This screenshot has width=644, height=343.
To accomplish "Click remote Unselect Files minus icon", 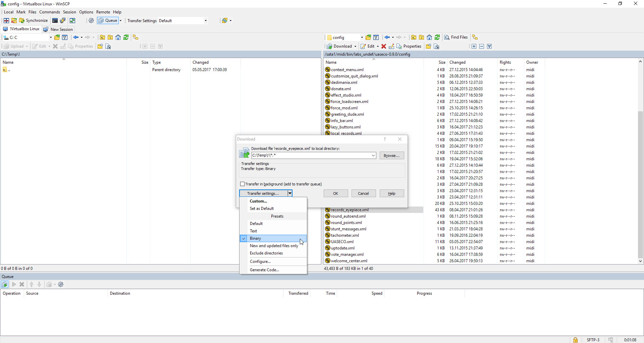I will click(x=482, y=46).
